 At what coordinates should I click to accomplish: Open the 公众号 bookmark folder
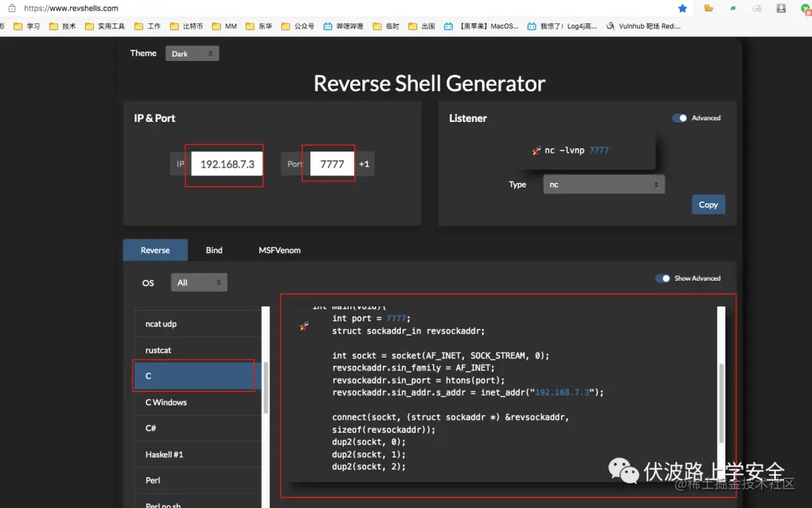tap(298, 26)
